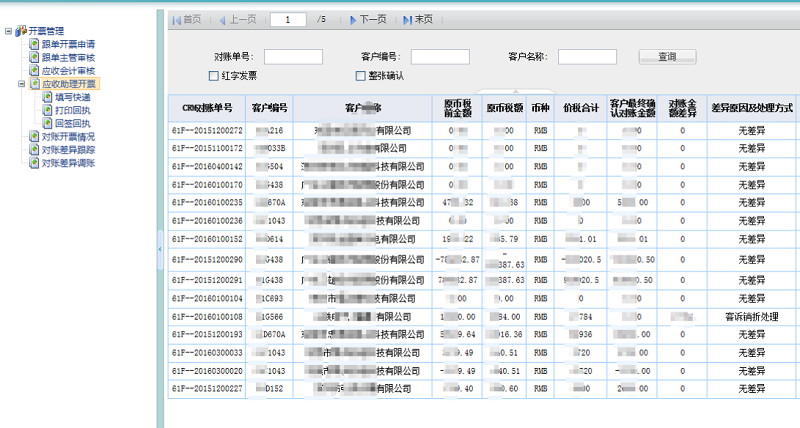Select row 61F--20151200291

[482, 281]
